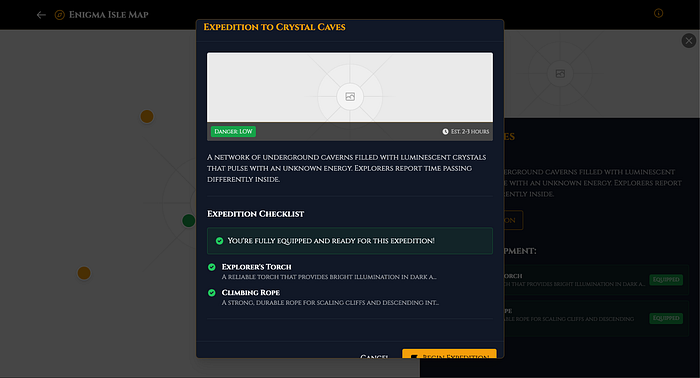Screen dimensions: 700x378
Task: Click the Climbing Rope item title
Action: pos(251,293)
